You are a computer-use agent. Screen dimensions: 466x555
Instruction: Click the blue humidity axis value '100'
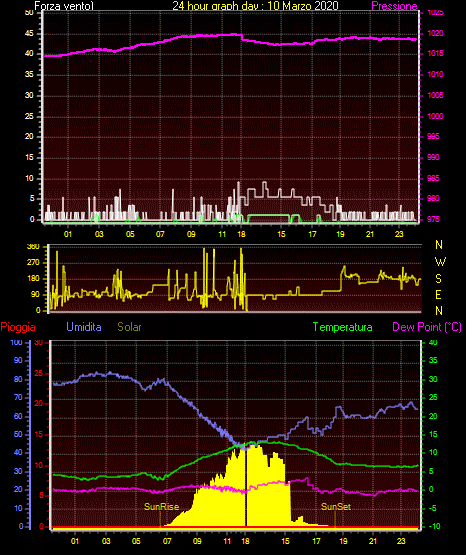17,342
